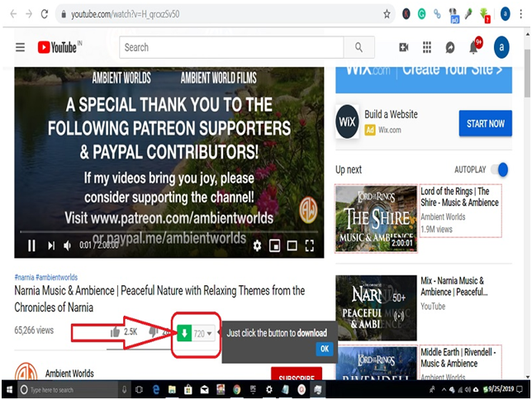Seek on the video progress bar
Image resolution: width=532 pixels, height=400 pixels.
169,232
